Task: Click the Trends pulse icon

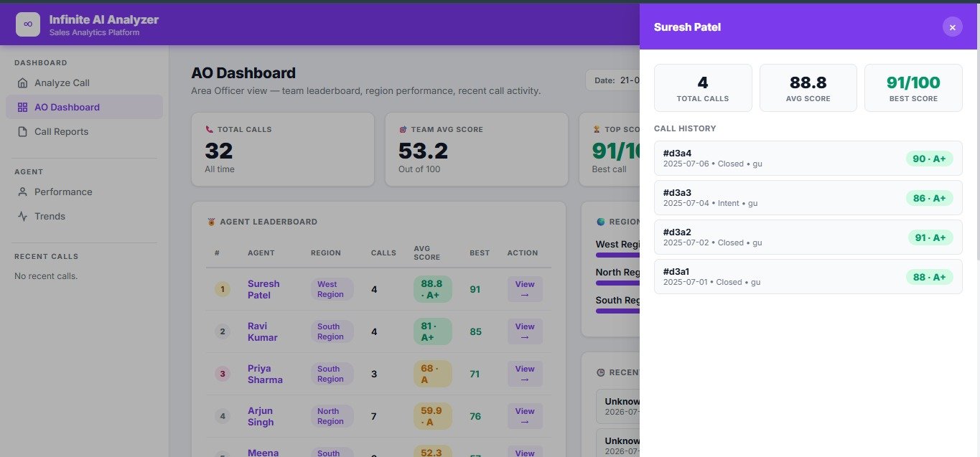Action: pyautogui.click(x=22, y=216)
